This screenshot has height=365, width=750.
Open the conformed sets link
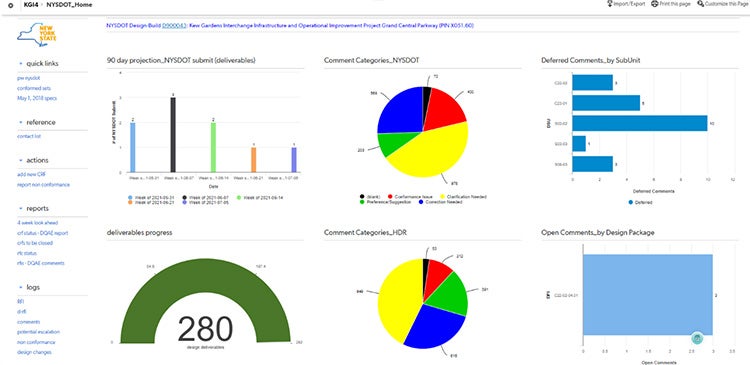click(x=34, y=88)
